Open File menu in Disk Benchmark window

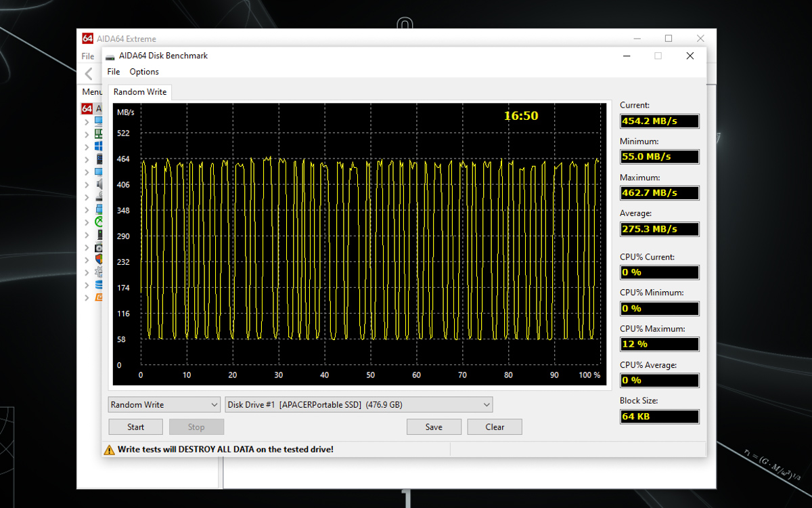tap(114, 72)
